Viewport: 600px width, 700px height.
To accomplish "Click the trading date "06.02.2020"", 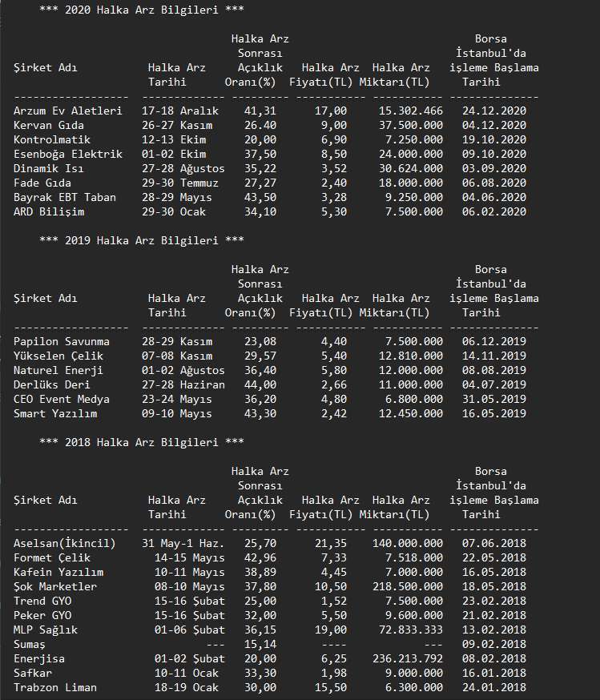I will click(494, 211).
